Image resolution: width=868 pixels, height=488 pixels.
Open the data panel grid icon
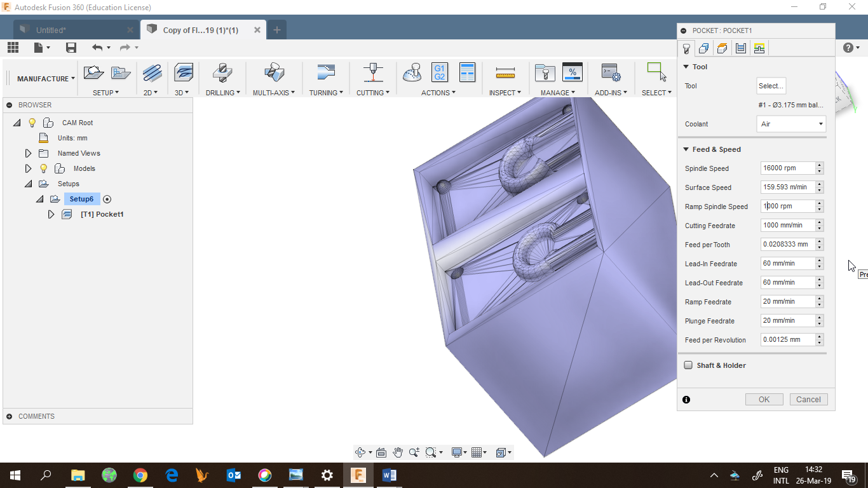pos(13,48)
